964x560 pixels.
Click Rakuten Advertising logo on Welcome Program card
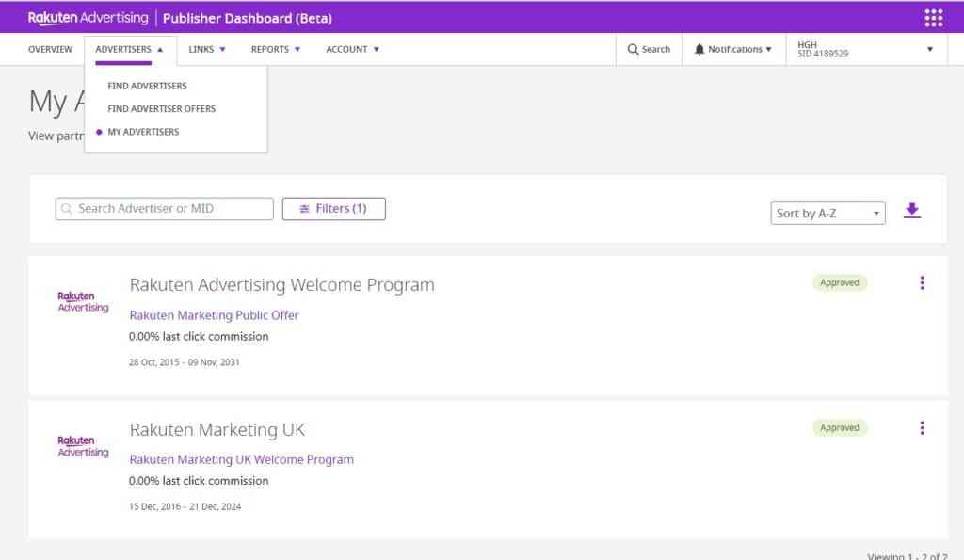click(83, 302)
